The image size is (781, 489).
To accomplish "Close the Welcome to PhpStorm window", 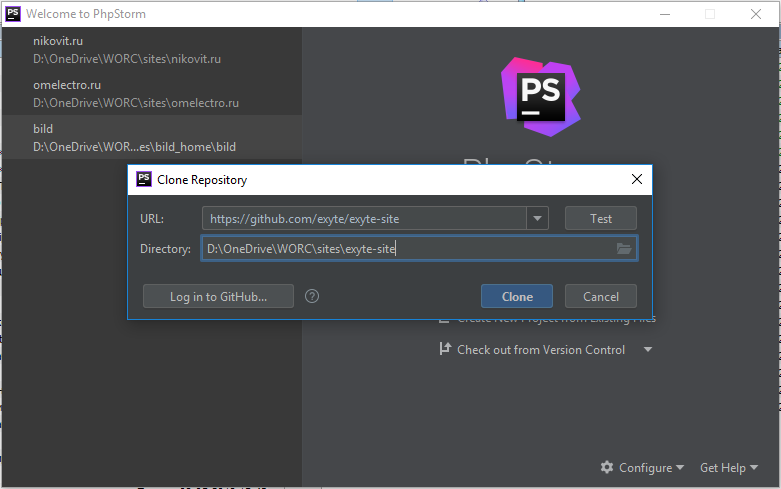I will pos(756,14).
